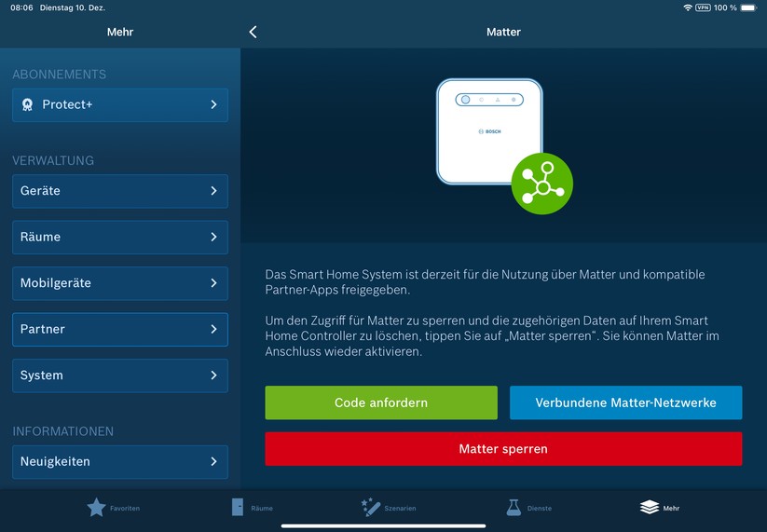This screenshot has height=532, width=767.
Task: Click the chevron on the Räume row
Action: pos(213,238)
